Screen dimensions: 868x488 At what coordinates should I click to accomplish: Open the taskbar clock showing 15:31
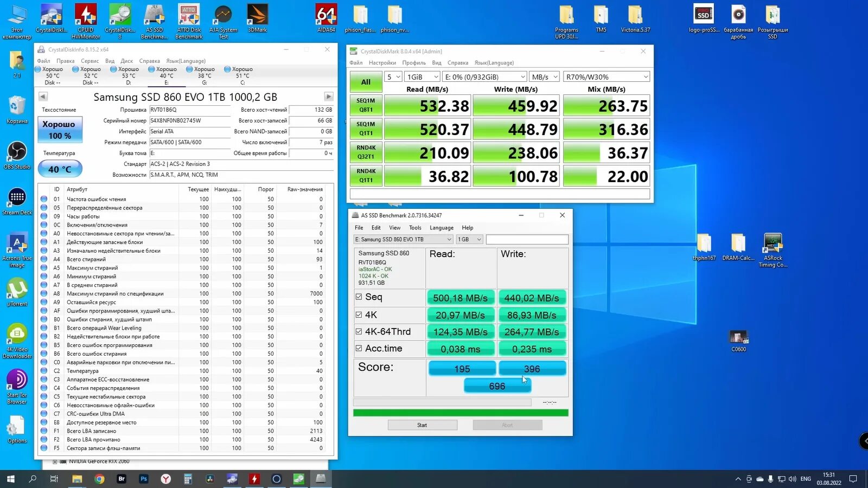click(829, 479)
